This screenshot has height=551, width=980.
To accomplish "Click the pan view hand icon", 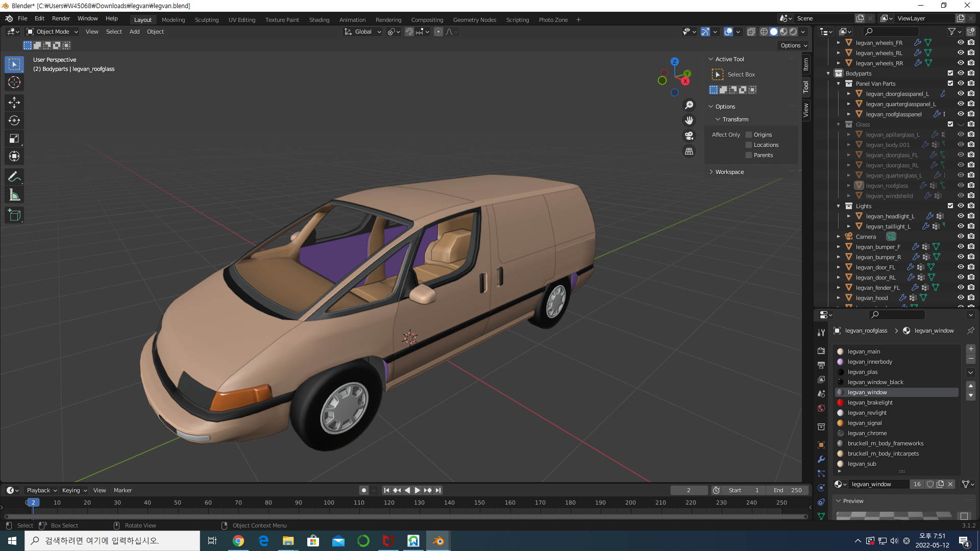I will 689,120.
